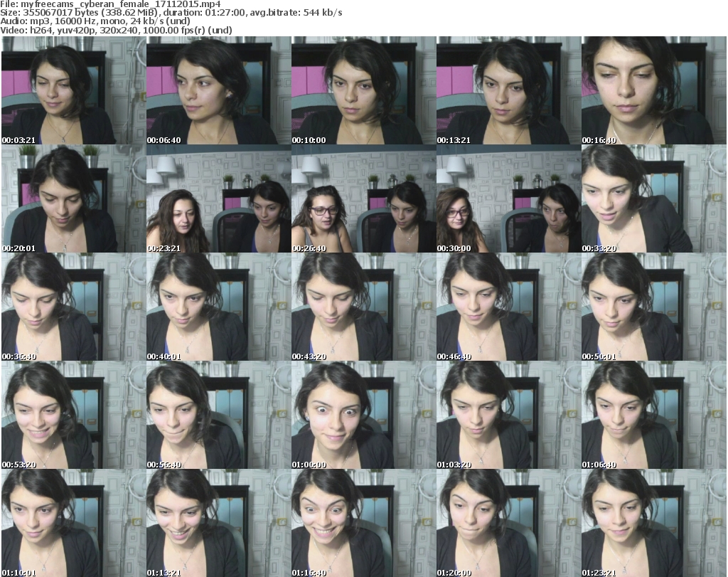Click the file name myfreecams_cyberan_female_17112015.mp4
This screenshot has width=728, height=577.
(121, 4)
